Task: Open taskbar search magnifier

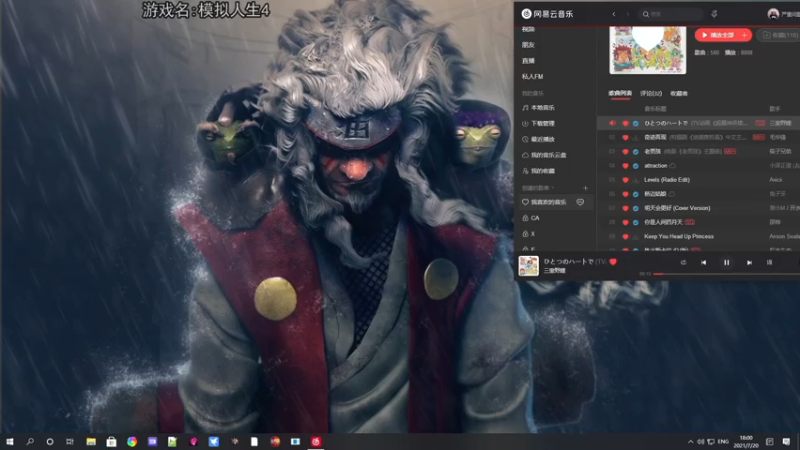Action: 30,441
